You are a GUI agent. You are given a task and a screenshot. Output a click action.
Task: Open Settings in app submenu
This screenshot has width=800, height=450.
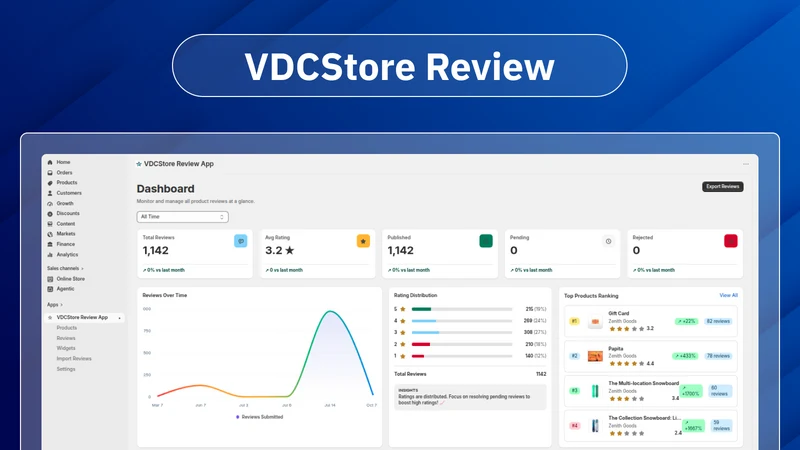click(66, 369)
